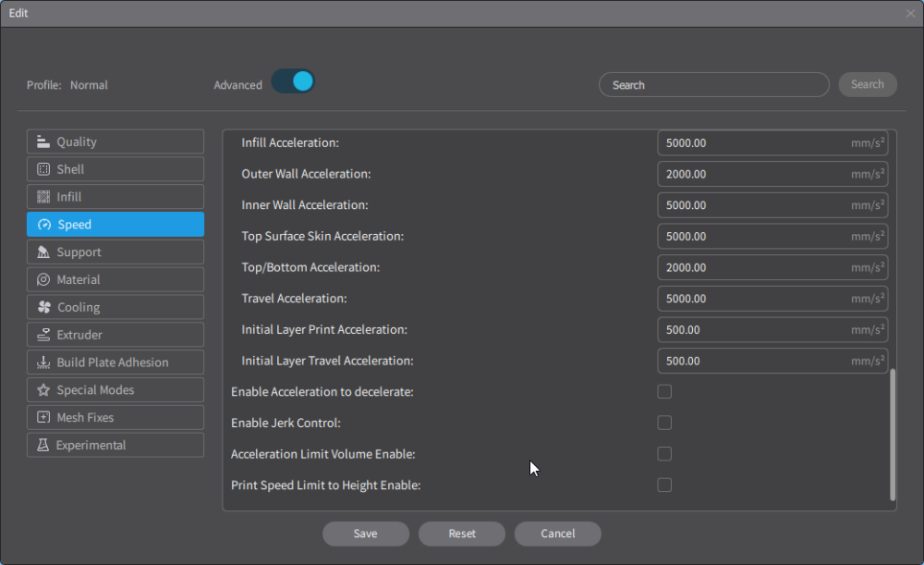The image size is (924, 565).
Task: Select the Shell category icon
Action: [x=43, y=169]
